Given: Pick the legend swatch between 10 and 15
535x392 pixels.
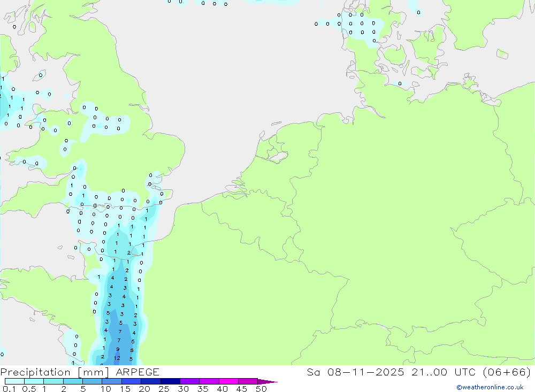Looking at the screenshot, I should tap(112, 381).
